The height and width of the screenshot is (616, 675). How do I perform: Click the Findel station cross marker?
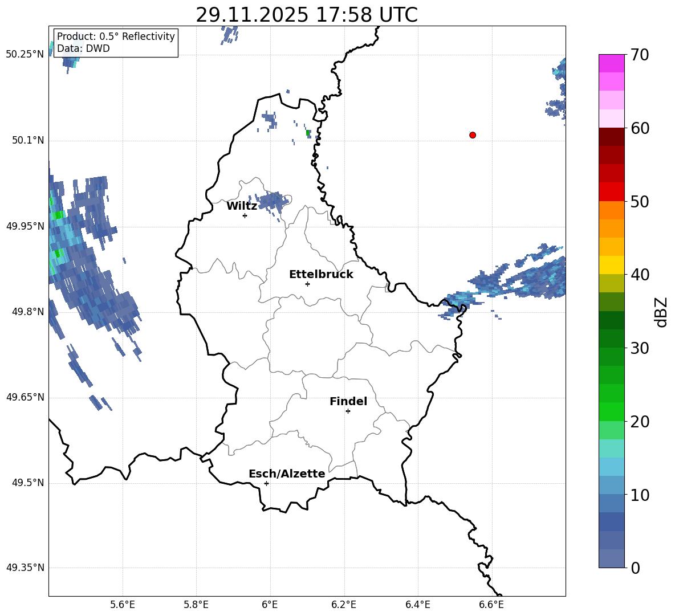pyautogui.click(x=348, y=411)
